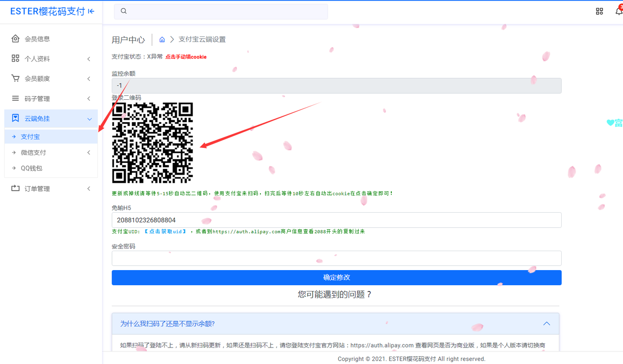This screenshot has height=364, width=623.
Task: Click the Alipay login QR code image
Action: click(x=152, y=143)
